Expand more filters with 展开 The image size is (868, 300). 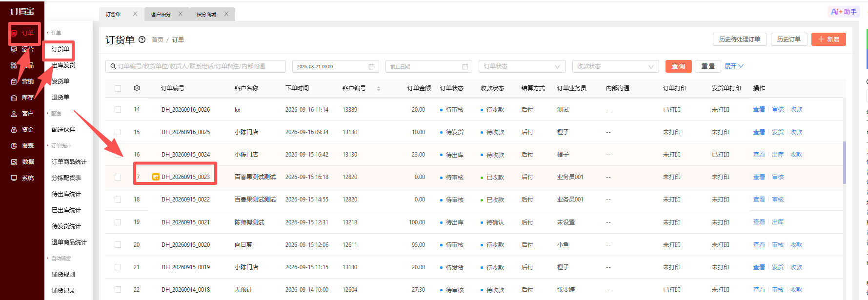pos(734,66)
